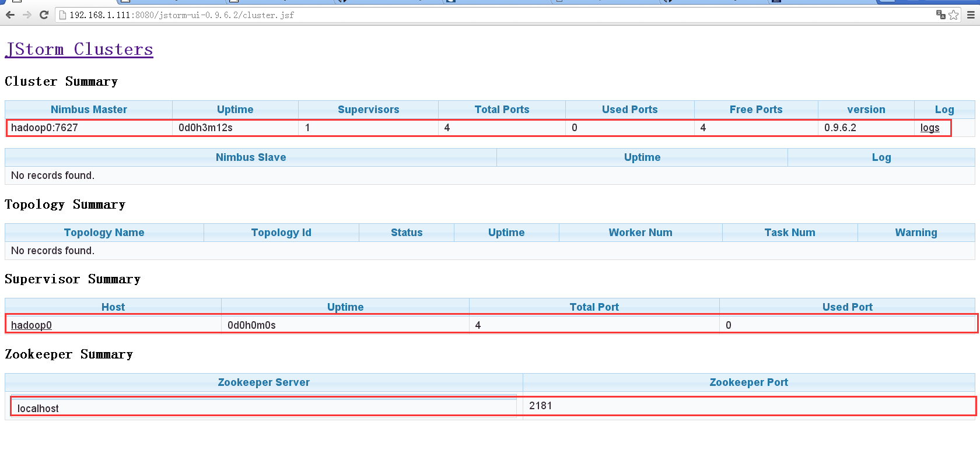Open the translate page icon
Screen dimensions: 980x464
pyautogui.click(x=940, y=15)
